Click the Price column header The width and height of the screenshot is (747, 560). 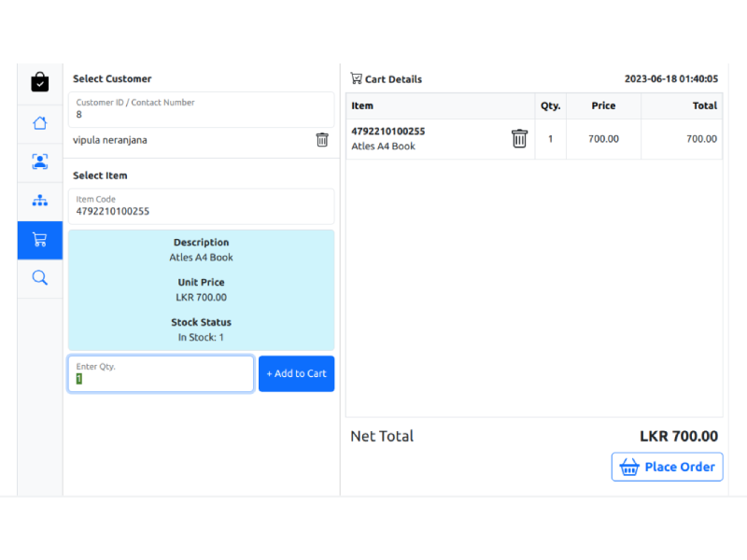pos(603,106)
